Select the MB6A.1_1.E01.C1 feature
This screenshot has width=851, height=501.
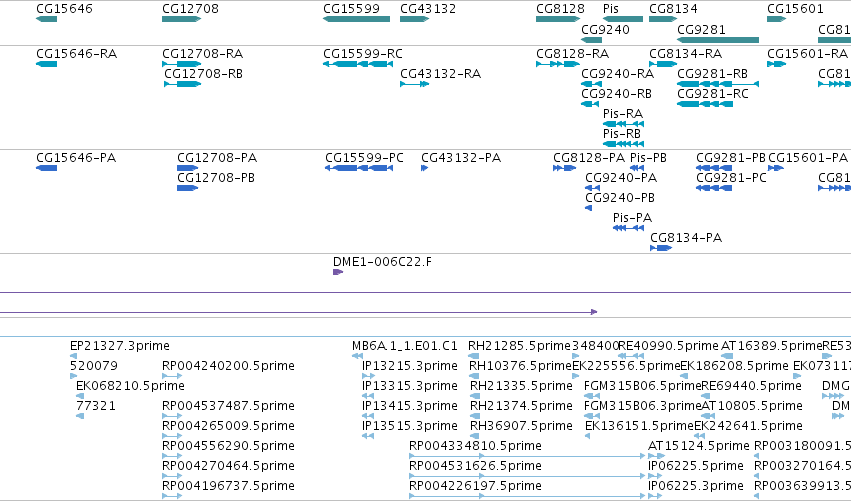[357, 356]
